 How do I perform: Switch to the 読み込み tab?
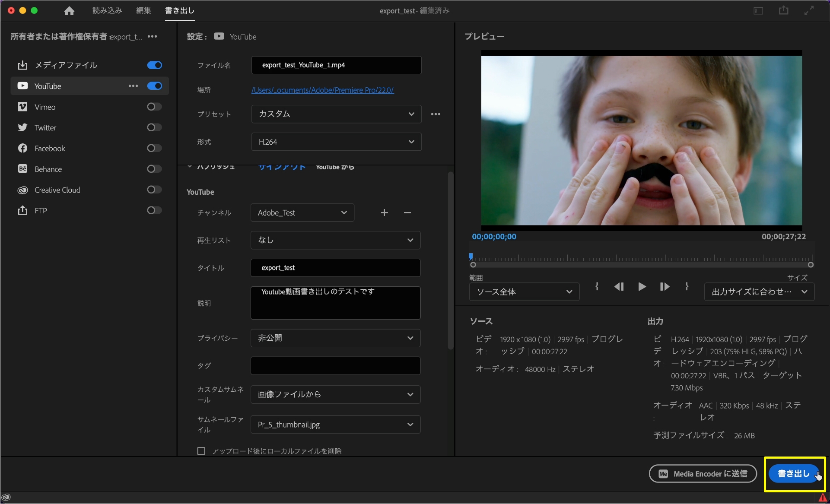(x=107, y=11)
